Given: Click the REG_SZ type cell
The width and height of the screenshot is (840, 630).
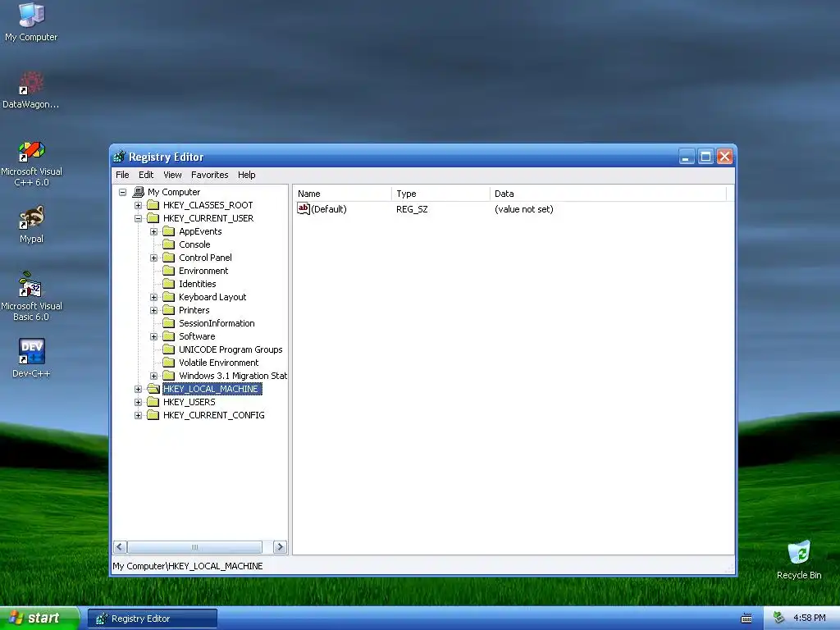Looking at the screenshot, I should click(412, 209).
